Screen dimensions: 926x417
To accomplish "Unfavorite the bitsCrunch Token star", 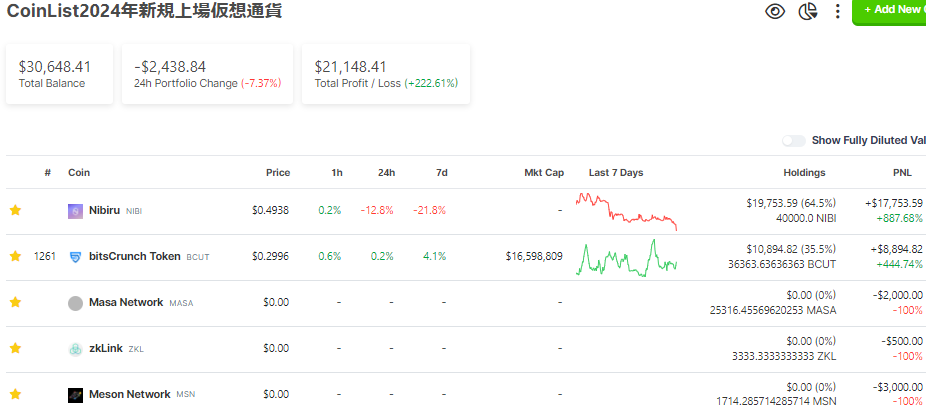I will tap(15, 256).
